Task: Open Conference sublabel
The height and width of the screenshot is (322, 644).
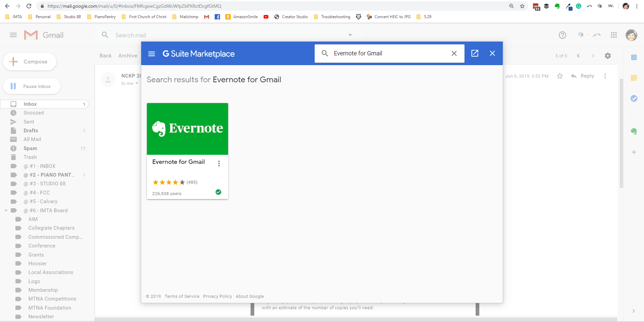Action: pos(42,246)
